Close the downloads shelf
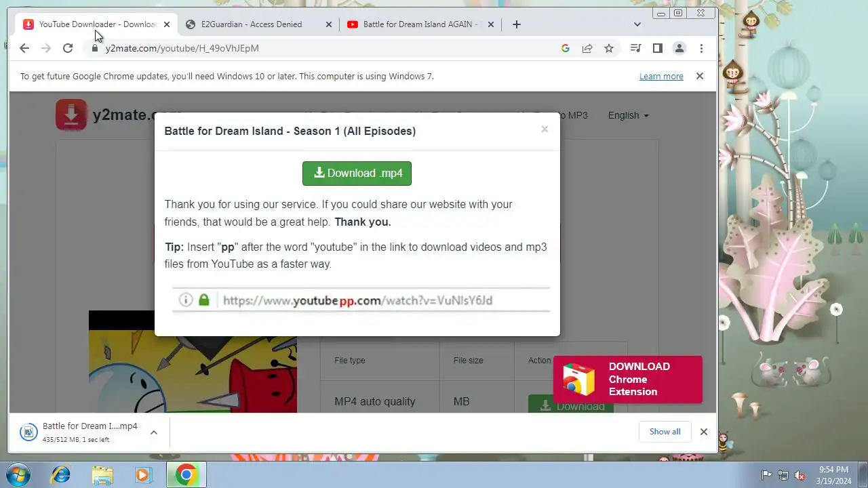This screenshot has width=868, height=488. 704,432
